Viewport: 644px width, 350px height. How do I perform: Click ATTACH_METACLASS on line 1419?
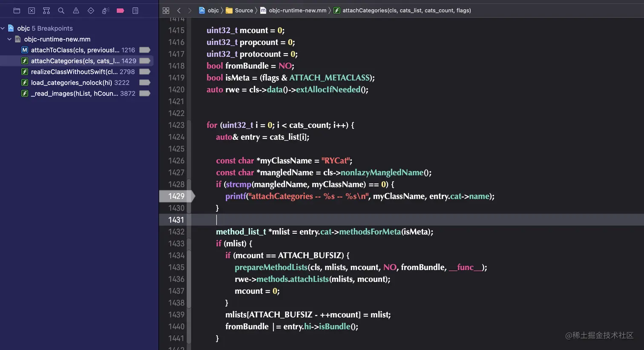[329, 78]
